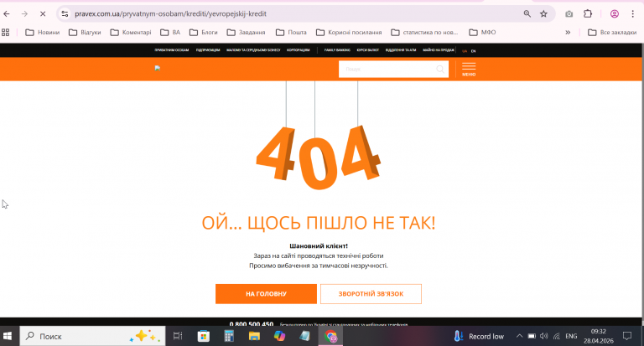This screenshot has width=644, height=346.
Task: Expand hidden bookmarks with the double chevron
Action: [x=568, y=33]
